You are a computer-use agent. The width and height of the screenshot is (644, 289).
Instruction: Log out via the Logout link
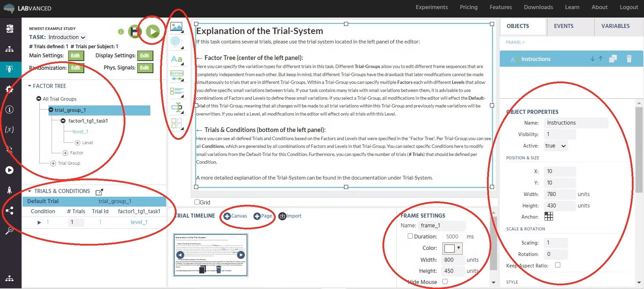[629, 7]
